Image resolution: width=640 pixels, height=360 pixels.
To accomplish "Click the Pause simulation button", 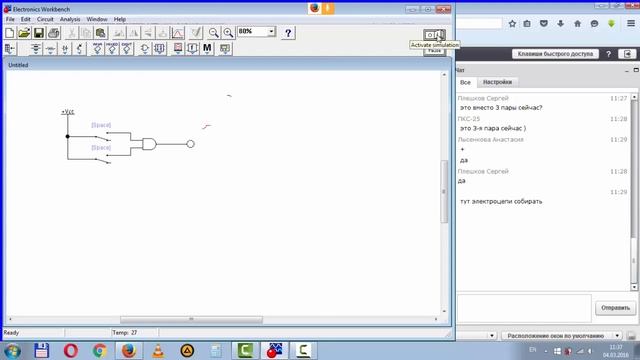I will click(x=434, y=51).
